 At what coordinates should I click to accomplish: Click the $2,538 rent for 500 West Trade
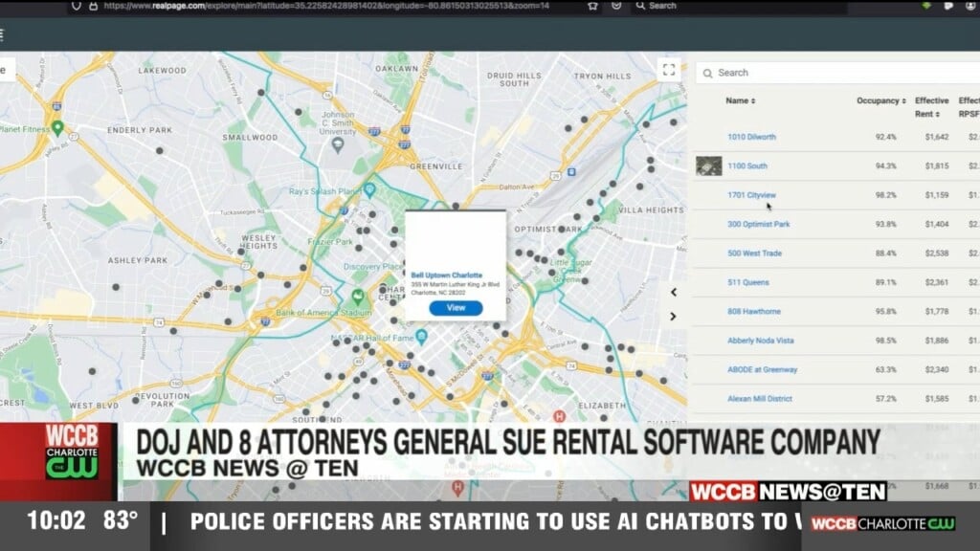click(x=937, y=253)
